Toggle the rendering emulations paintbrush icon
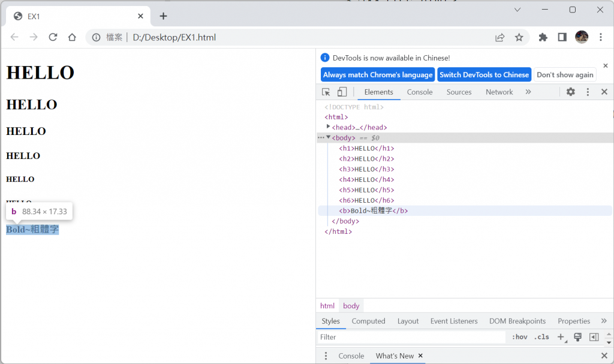The width and height of the screenshot is (614, 364). (x=577, y=337)
